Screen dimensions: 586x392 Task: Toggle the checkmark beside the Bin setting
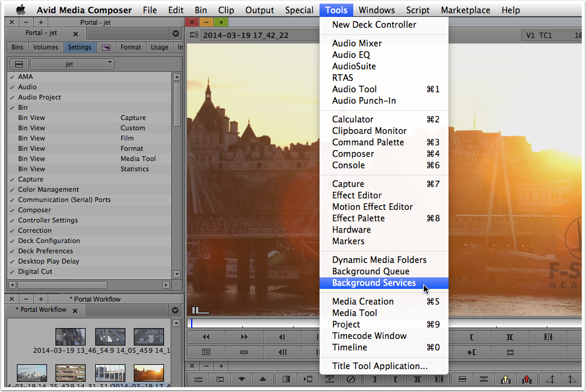tap(12, 107)
